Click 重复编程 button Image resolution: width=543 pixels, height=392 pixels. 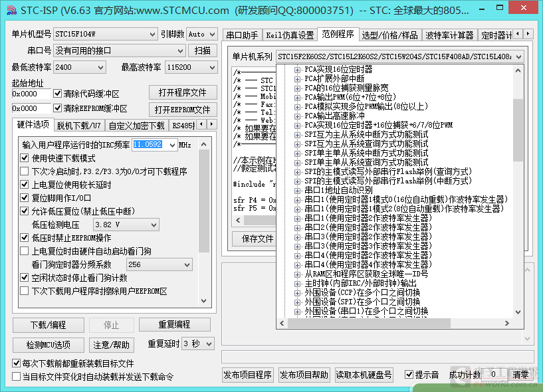pyautogui.click(x=175, y=324)
